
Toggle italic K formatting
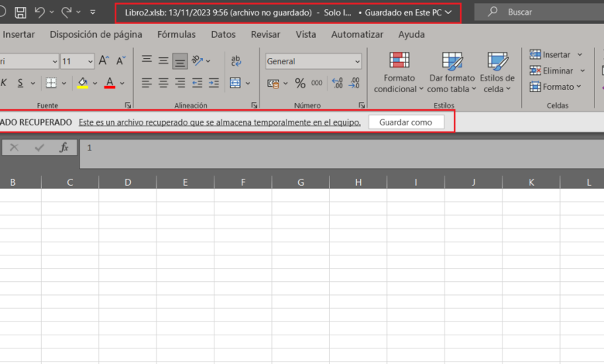pyautogui.click(x=4, y=83)
